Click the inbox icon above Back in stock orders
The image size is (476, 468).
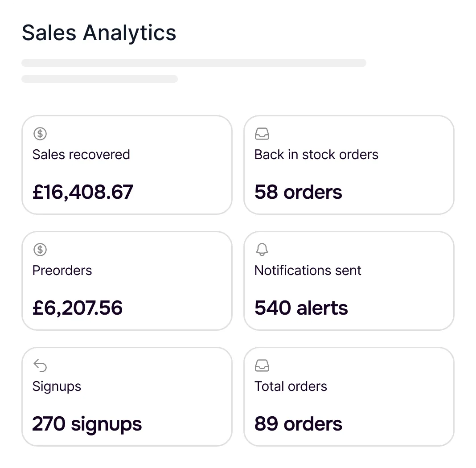(262, 134)
